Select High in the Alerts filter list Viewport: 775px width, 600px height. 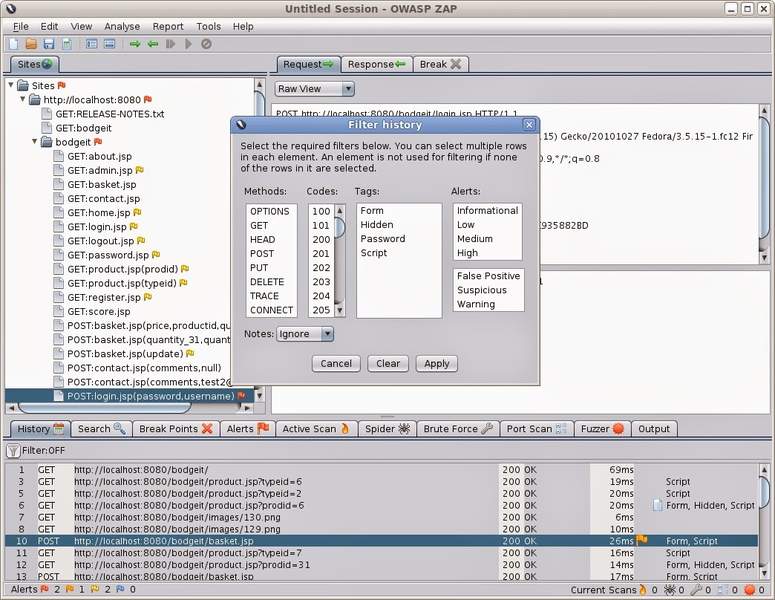click(x=487, y=253)
